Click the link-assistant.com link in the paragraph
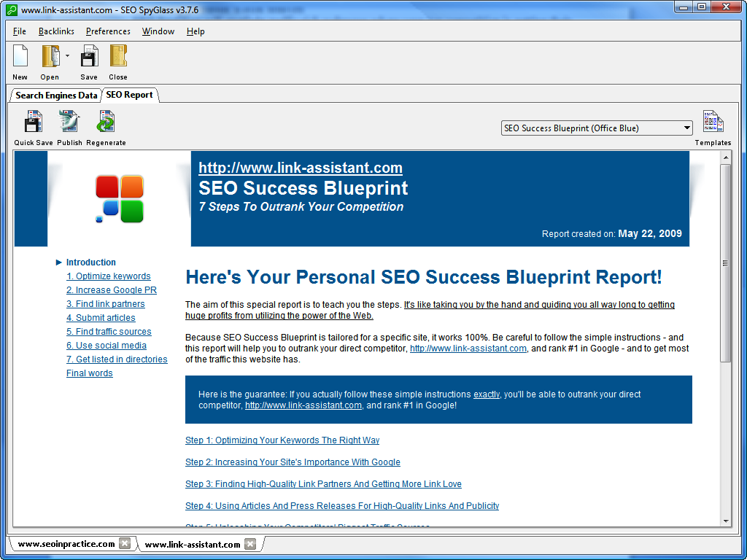The width and height of the screenshot is (747, 560). (468, 348)
